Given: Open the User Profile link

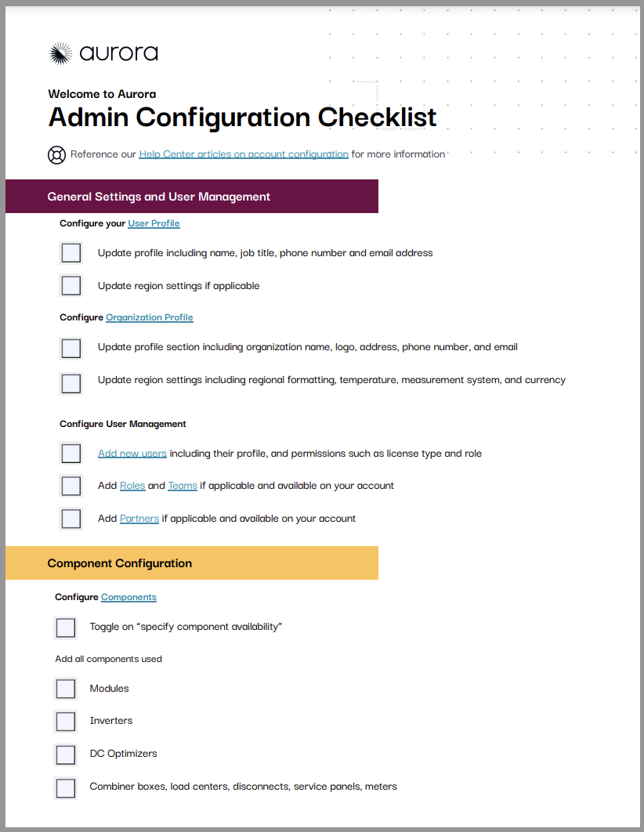Looking at the screenshot, I should click(x=154, y=223).
